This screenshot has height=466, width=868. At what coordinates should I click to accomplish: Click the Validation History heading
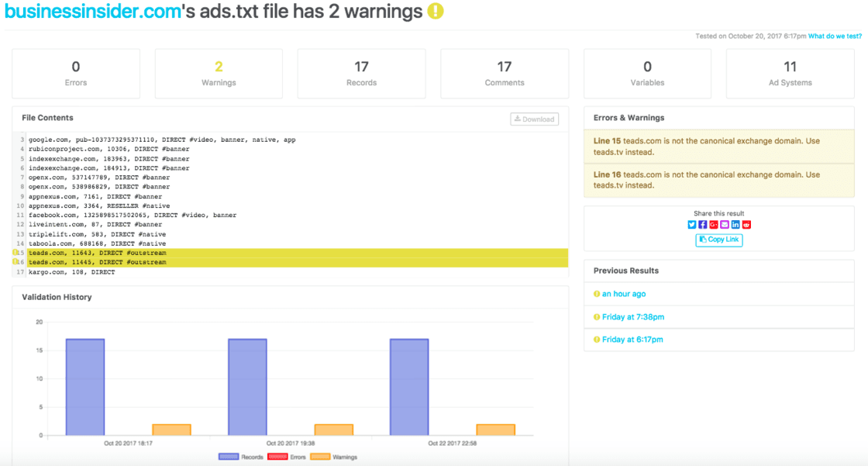(x=57, y=297)
